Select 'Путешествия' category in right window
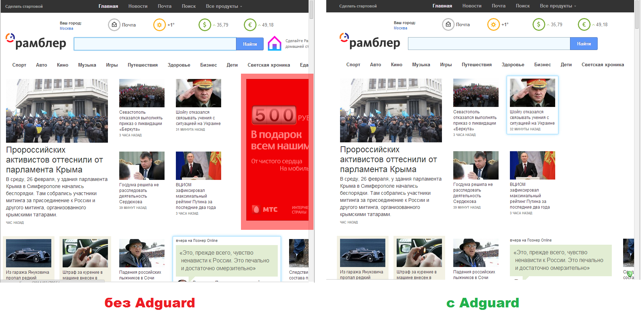Image resolution: width=644 pixels, height=318 pixels. coord(477,65)
